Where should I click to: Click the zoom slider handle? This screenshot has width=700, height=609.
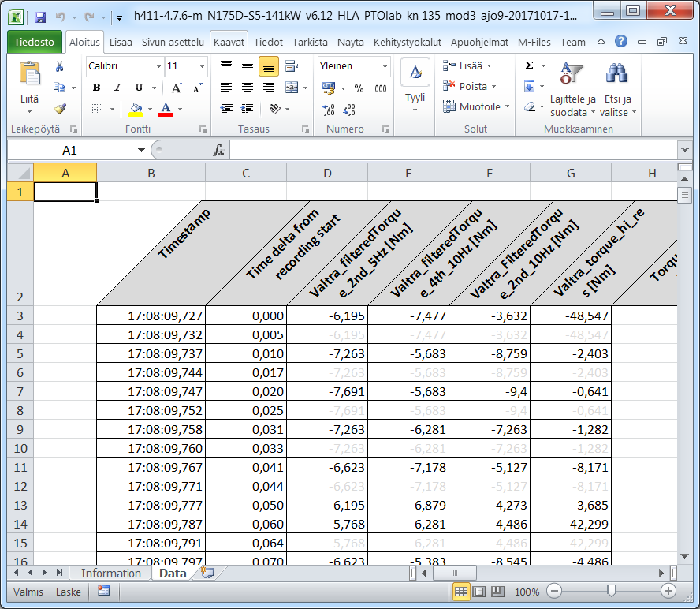pyautogui.click(x=611, y=591)
